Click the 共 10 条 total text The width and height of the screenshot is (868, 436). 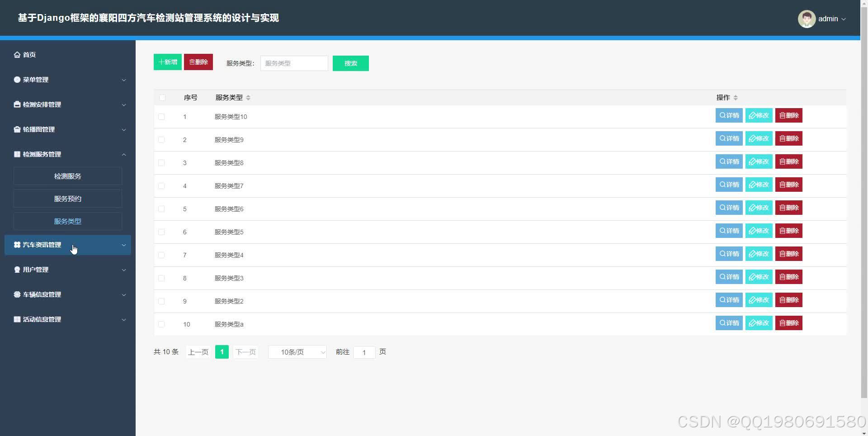[x=166, y=352]
